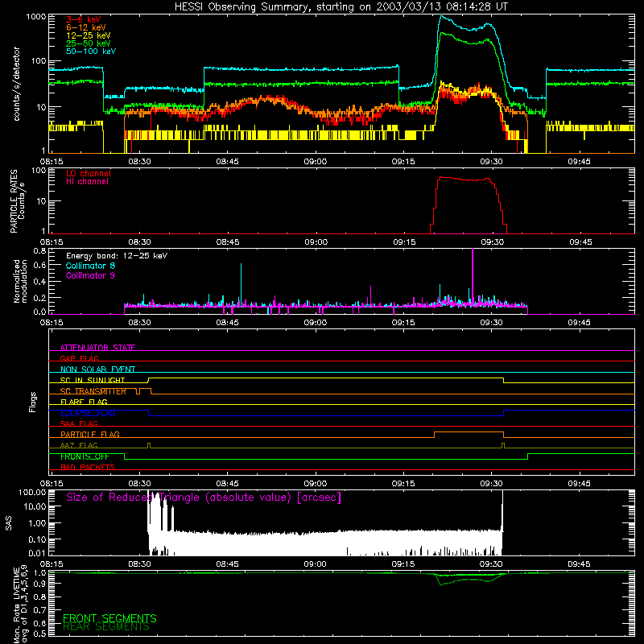This screenshot has width=644, height=644.
Task: Click the 50-100 keV peak in counts plot
Action: pos(441,16)
